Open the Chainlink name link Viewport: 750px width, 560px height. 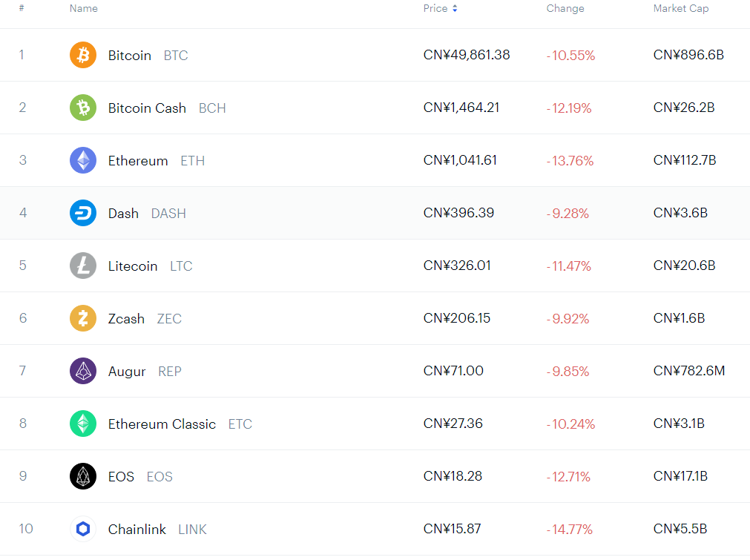[137, 529]
